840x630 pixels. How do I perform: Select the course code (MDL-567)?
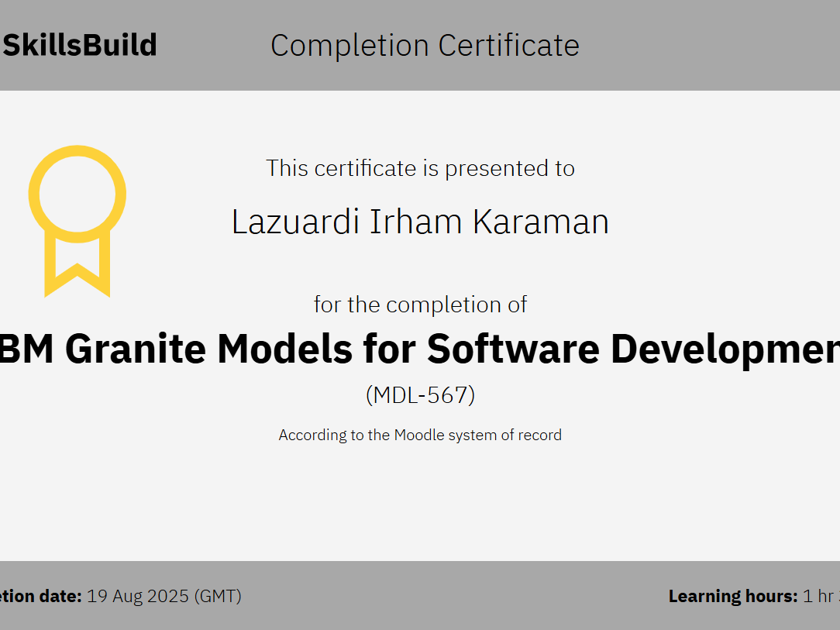(421, 394)
